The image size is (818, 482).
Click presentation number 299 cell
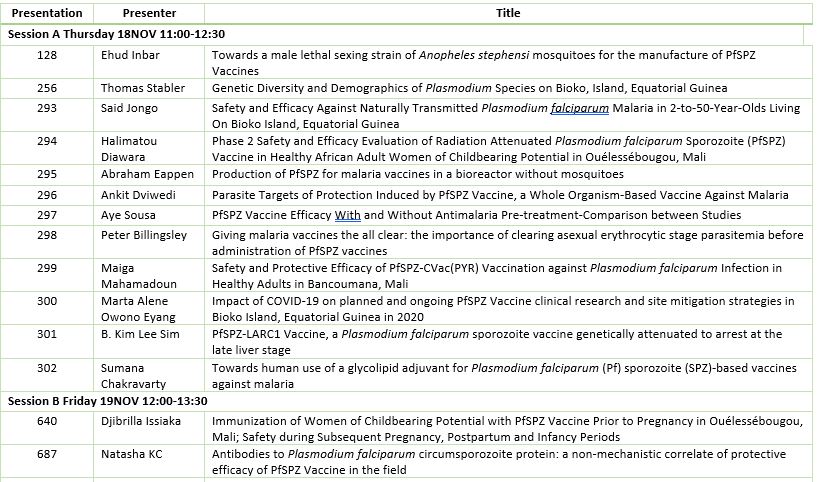click(46, 268)
